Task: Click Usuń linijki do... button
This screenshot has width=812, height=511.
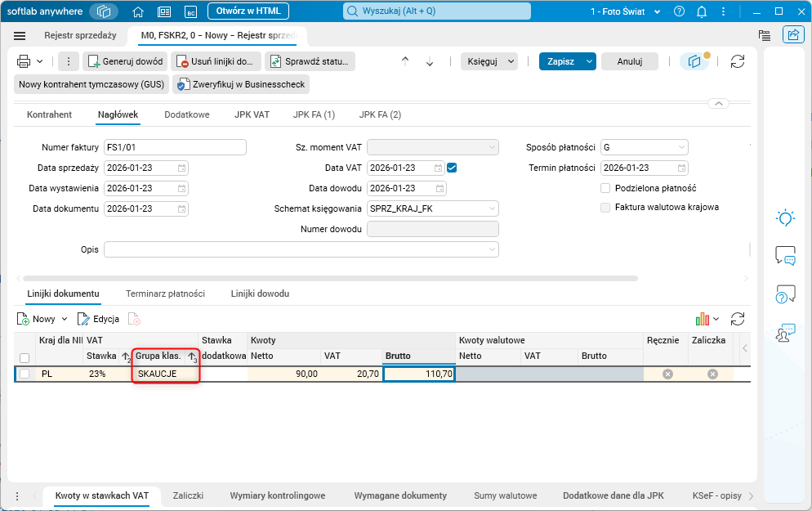Action: click(x=216, y=61)
